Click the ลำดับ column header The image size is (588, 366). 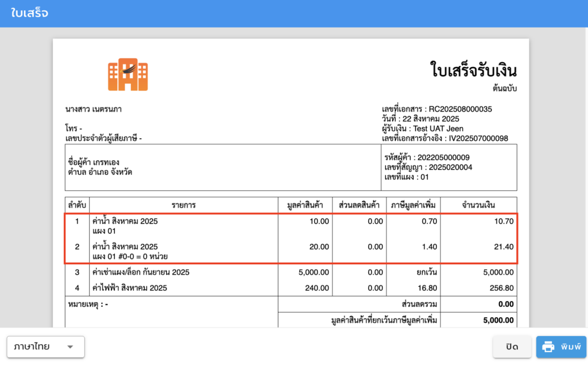pos(77,205)
